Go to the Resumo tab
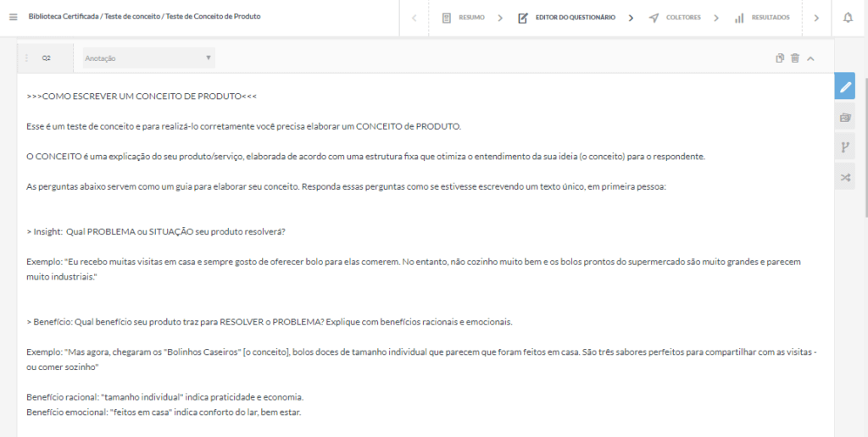Screen dimensions: 868x437 pyautogui.click(x=471, y=18)
